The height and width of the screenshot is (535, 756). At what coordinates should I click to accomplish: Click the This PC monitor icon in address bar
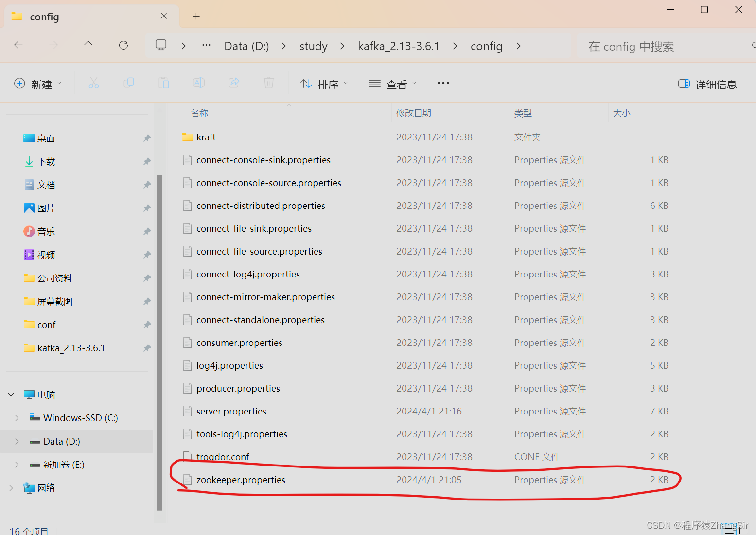(161, 45)
